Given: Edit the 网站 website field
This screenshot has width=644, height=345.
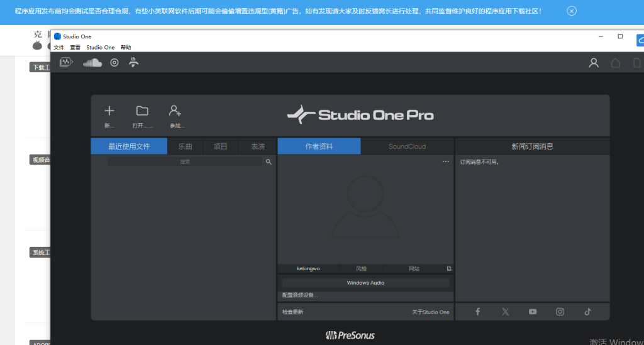Looking at the screenshot, I should coord(414,269).
